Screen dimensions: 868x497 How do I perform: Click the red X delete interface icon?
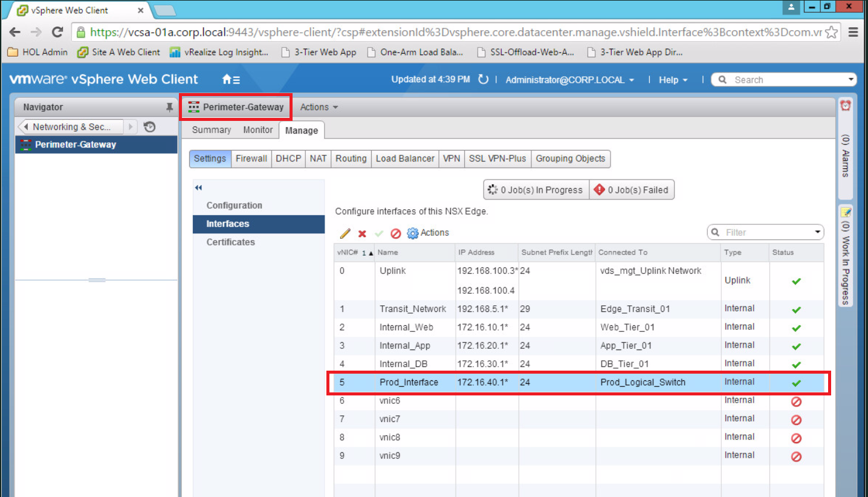pos(362,233)
